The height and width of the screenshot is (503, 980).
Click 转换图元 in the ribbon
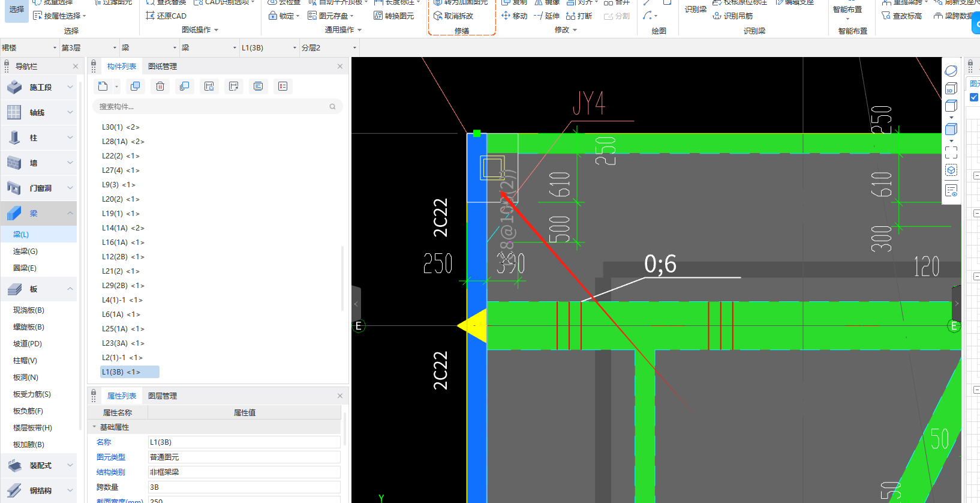pos(393,16)
